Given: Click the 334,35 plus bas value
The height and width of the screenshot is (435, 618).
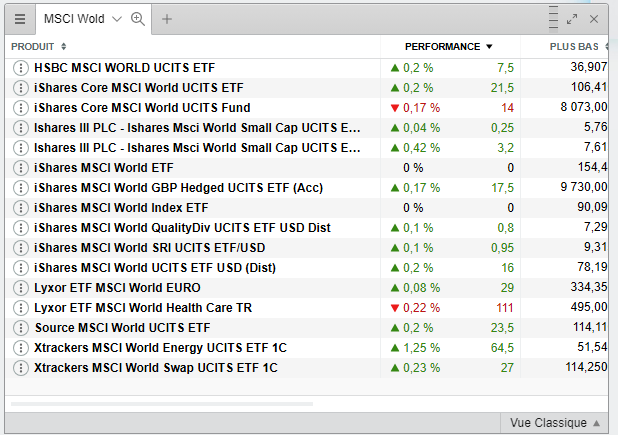Looking at the screenshot, I should (589, 287).
